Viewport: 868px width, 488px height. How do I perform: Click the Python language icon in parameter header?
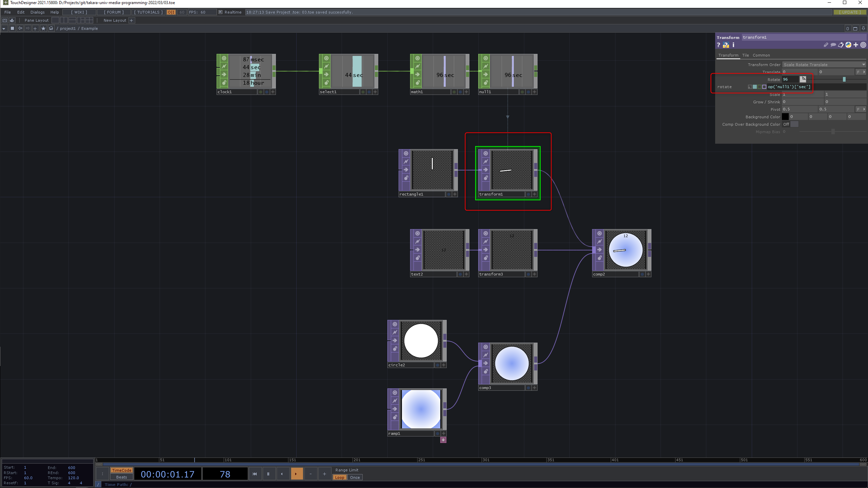848,45
